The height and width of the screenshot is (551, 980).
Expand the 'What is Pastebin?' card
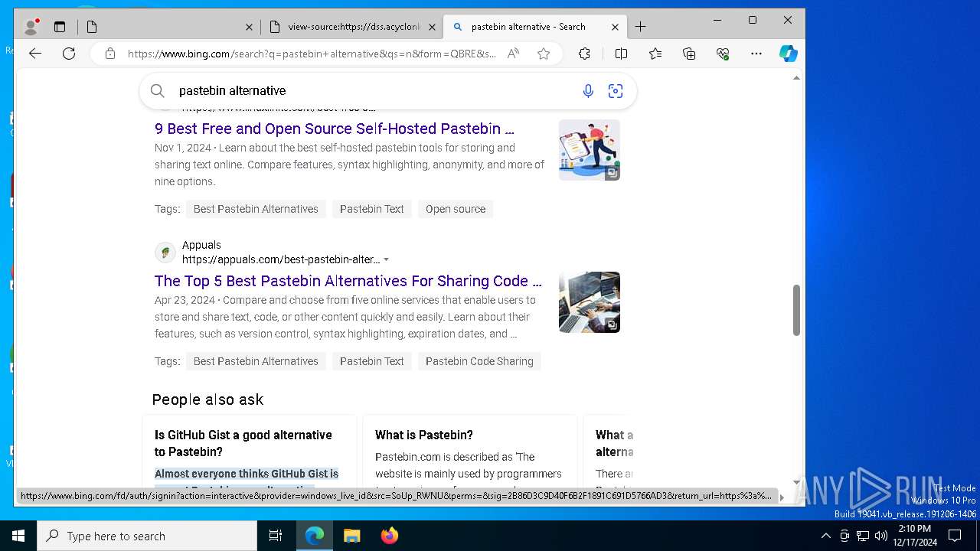[470, 452]
